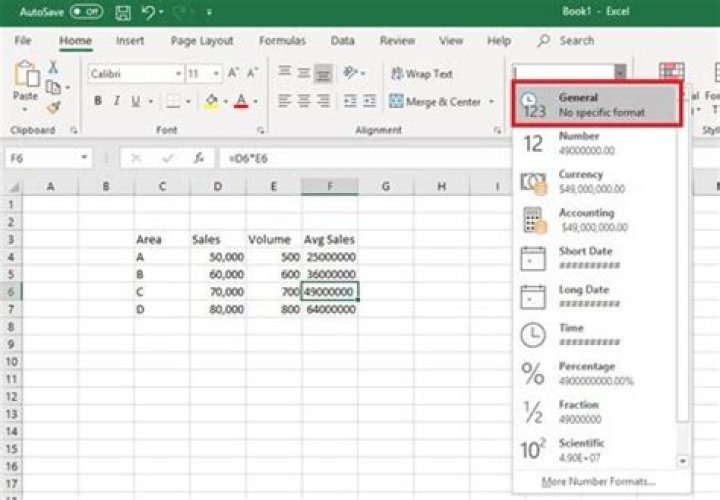Viewport: 720px width, 500px height.
Task: Select the Short Date format option
Action: pos(596,258)
